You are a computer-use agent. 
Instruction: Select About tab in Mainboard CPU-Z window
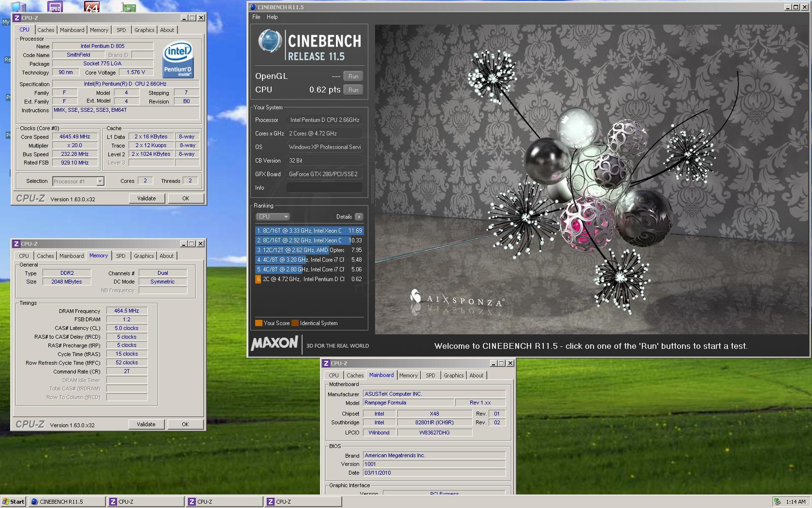(x=477, y=375)
